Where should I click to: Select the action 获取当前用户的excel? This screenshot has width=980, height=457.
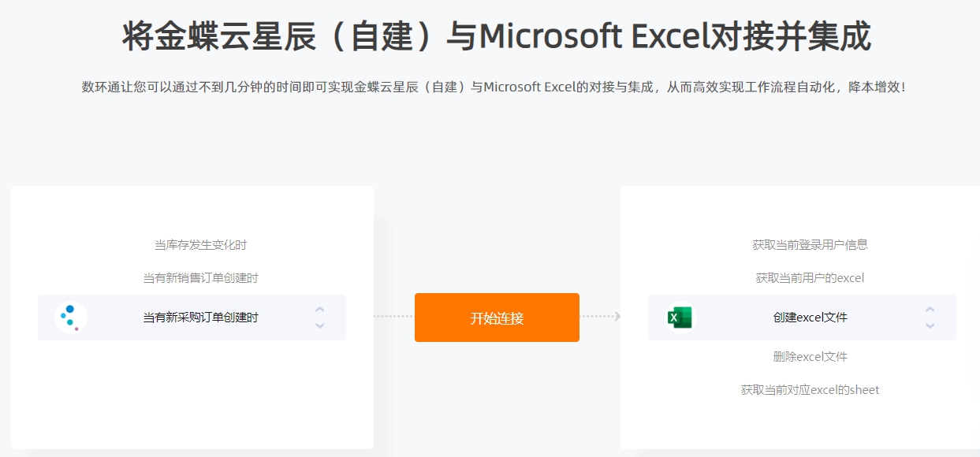[x=810, y=278]
